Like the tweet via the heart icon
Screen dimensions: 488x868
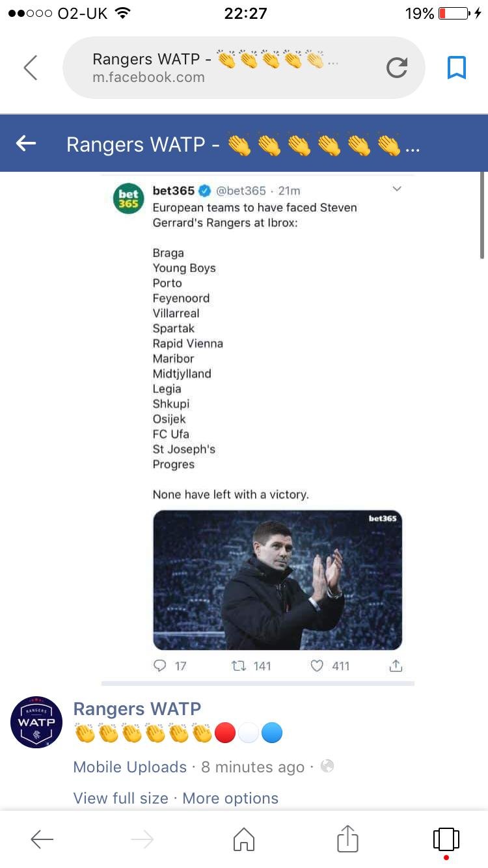pyautogui.click(x=317, y=666)
